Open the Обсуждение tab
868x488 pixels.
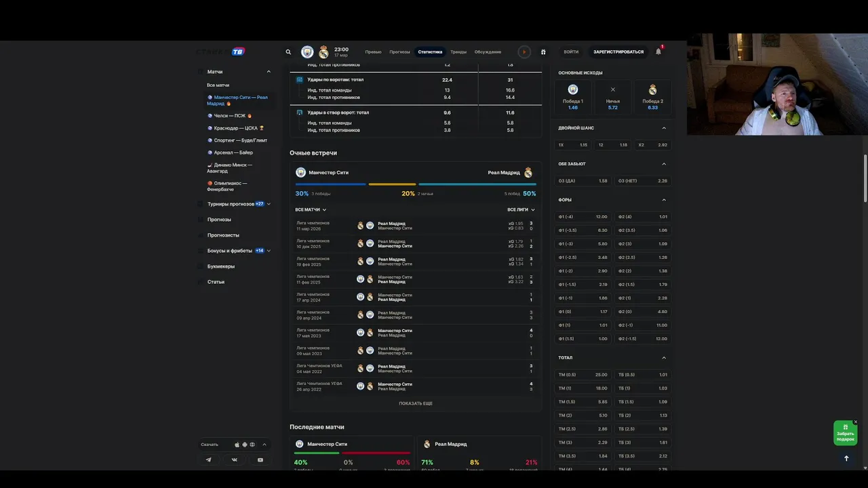488,52
